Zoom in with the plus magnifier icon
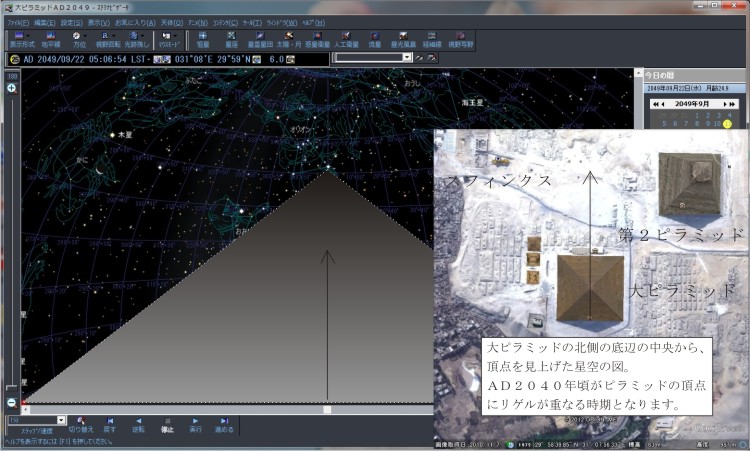The width and height of the screenshot is (750, 451). (x=12, y=88)
